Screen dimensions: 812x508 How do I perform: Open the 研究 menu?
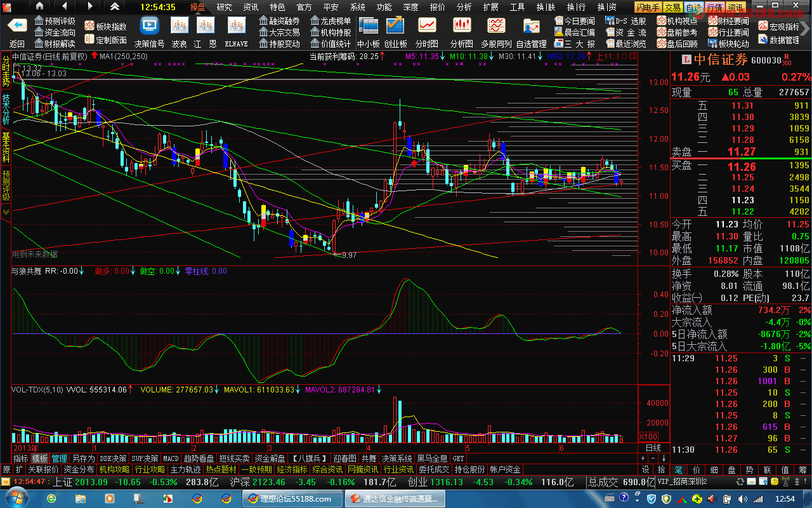click(224, 7)
